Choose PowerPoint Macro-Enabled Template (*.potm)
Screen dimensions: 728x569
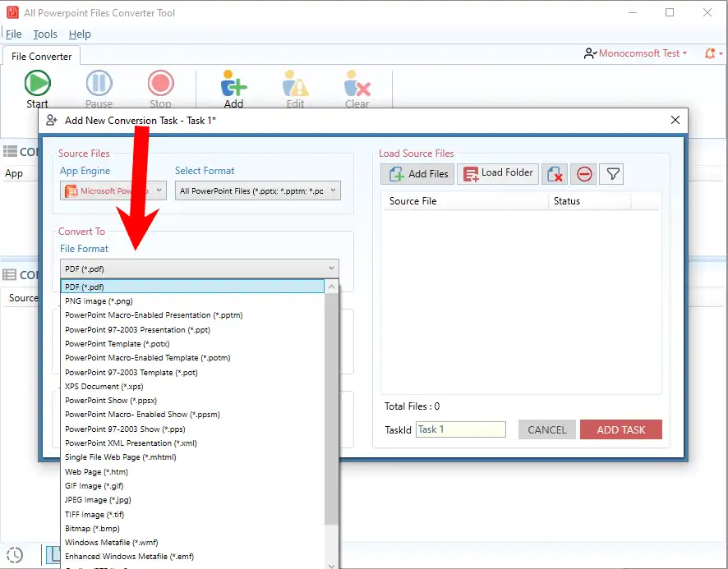[x=192, y=358]
